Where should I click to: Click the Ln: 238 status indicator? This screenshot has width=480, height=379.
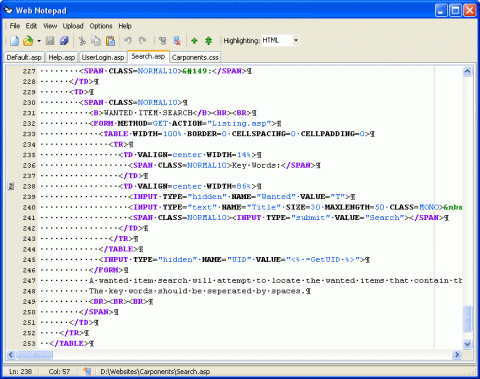20,371
